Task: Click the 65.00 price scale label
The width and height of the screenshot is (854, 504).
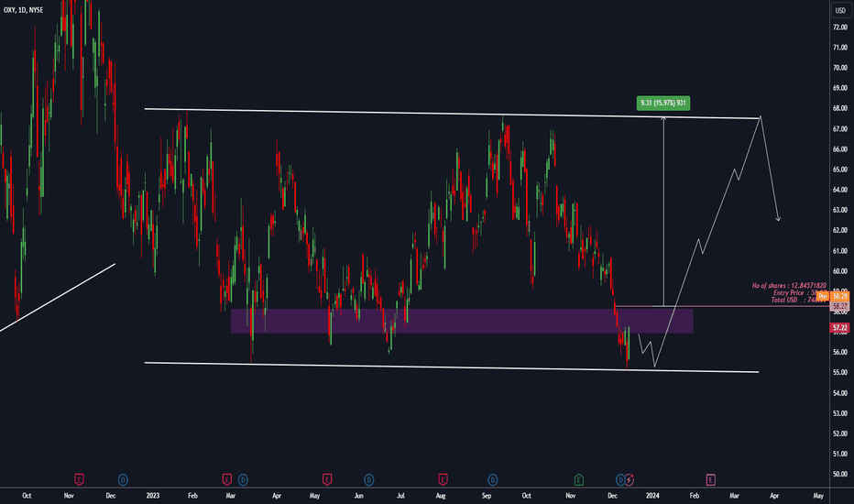Action: click(x=840, y=170)
